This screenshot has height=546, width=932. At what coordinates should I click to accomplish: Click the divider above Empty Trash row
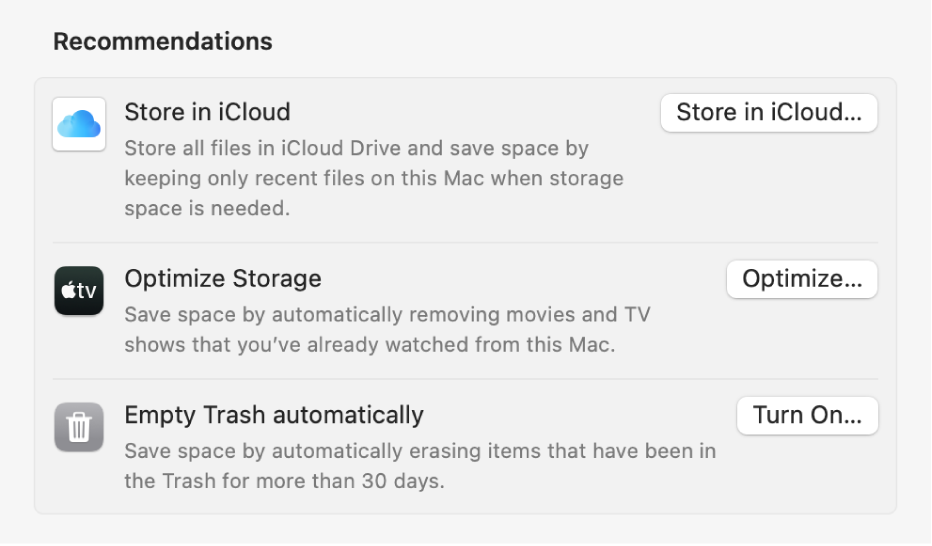point(465,379)
